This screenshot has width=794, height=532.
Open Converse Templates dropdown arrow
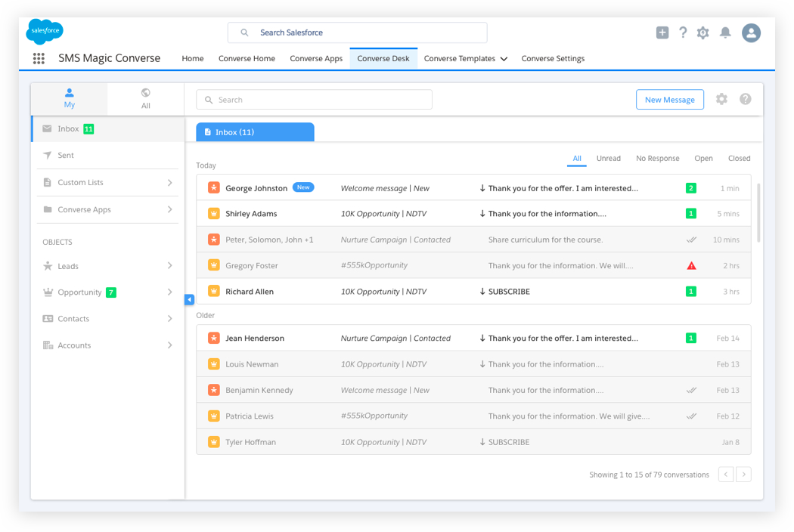[504, 59]
